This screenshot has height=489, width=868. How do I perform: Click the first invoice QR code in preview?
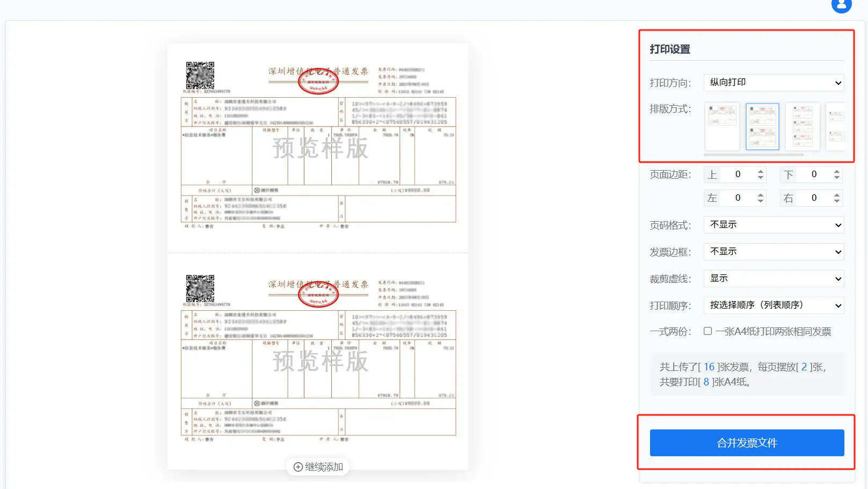tap(200, 75)
